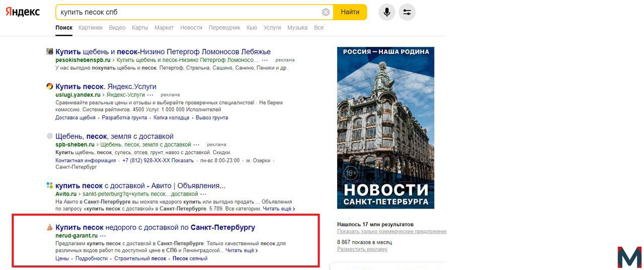Click the Яндекс.Услуги favicon
644x270 pixels.
pos(50,86)
